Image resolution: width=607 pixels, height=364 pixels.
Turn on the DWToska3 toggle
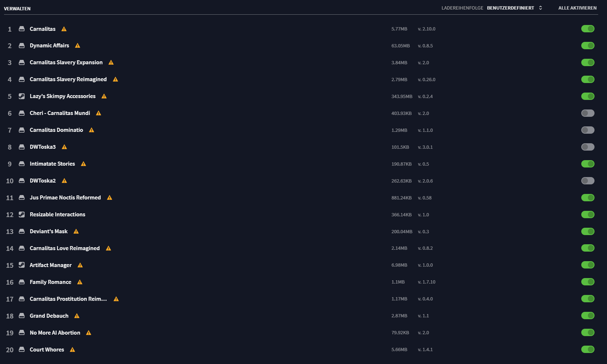588,147
